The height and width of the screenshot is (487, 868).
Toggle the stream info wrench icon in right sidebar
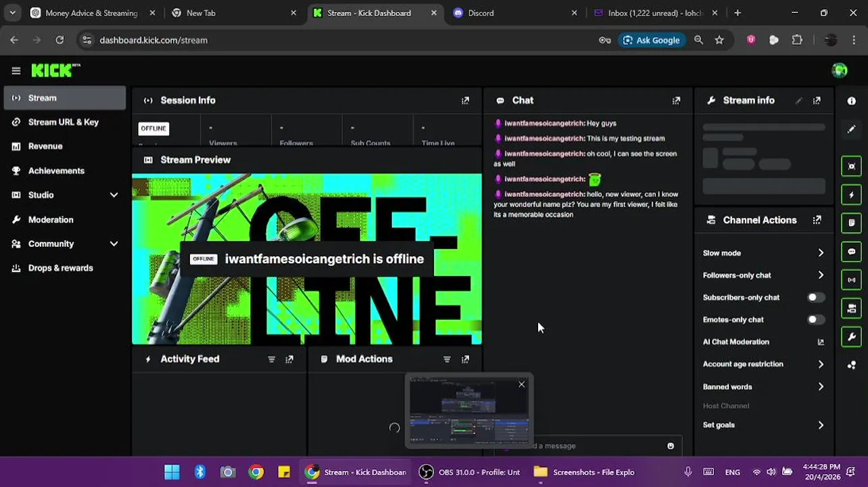pyautogui.click(x=852, y=336)
